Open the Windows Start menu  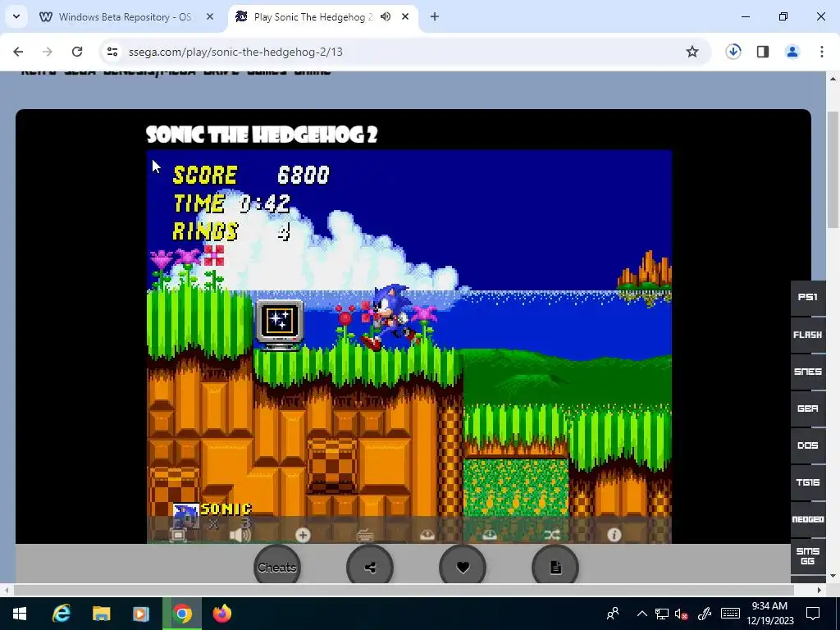(20, 614)
